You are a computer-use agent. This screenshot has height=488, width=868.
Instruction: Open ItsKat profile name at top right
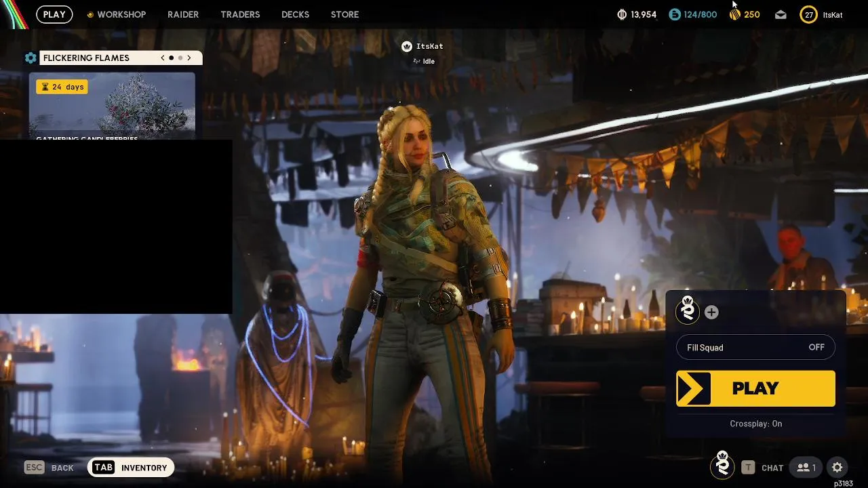pyautogui.click(x=833, y=14)
